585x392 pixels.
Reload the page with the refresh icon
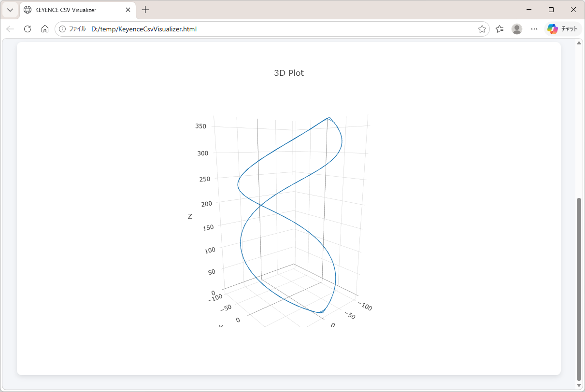[28, 29]
